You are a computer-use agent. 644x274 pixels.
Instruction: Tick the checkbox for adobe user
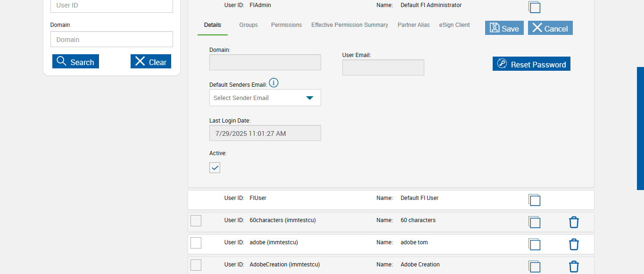pos(196,243)
